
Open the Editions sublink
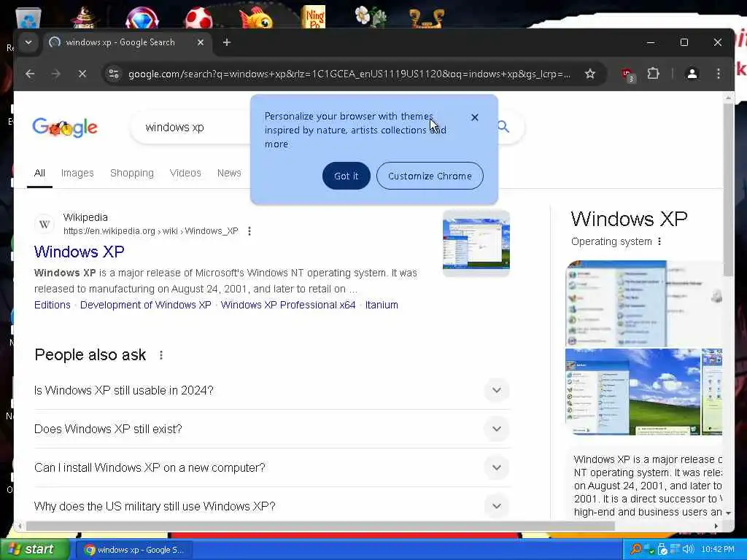(53, 305)
